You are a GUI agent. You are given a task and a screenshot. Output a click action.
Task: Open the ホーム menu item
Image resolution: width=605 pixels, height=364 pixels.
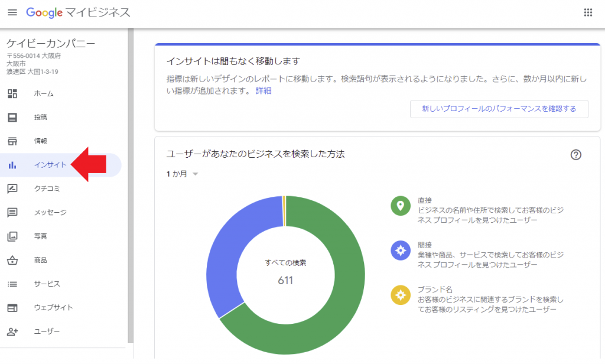point(61,93)
